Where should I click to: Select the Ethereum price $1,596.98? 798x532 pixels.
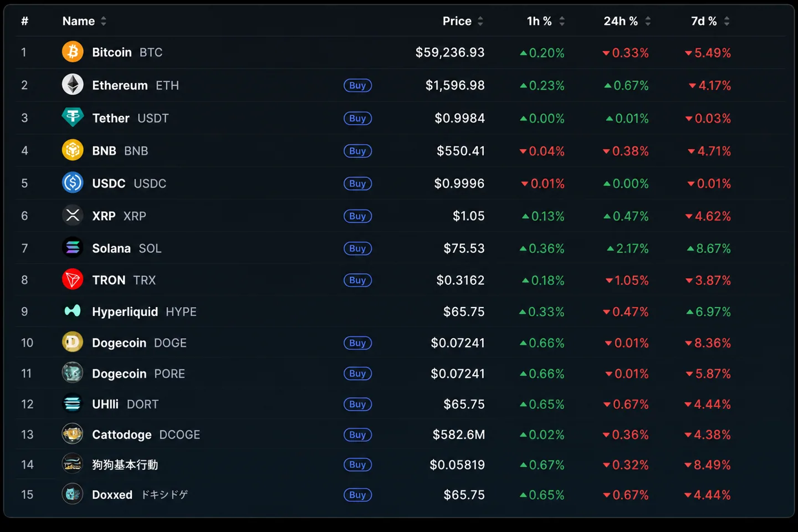click(455, 85)
